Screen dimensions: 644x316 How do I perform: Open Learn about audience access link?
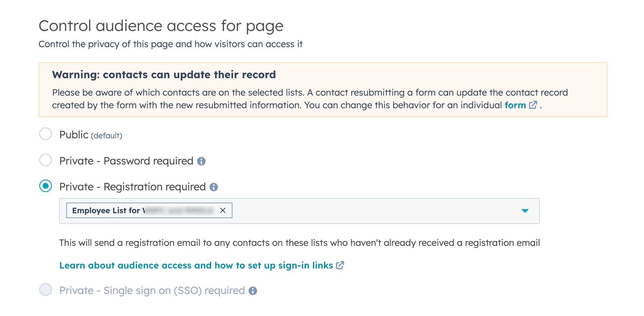point(196,266)
